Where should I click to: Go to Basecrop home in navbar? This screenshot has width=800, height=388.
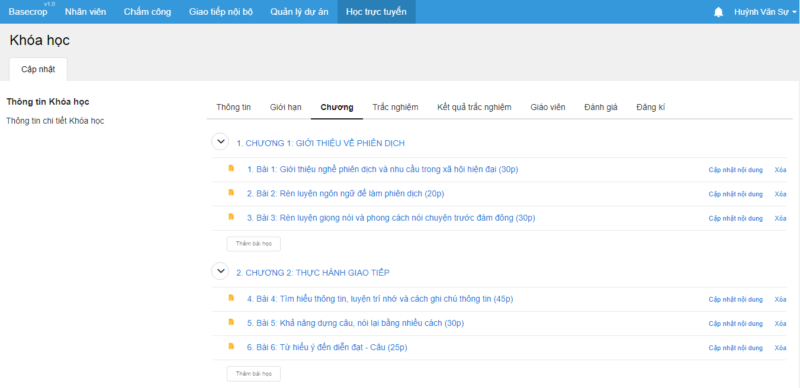coord(28,12)
